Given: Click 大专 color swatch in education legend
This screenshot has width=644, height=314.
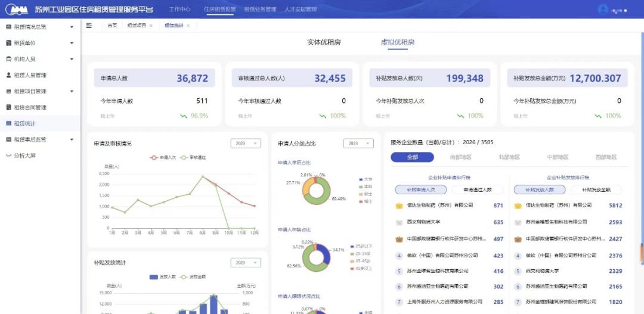Looking at the screenshot, I should 361,179.
